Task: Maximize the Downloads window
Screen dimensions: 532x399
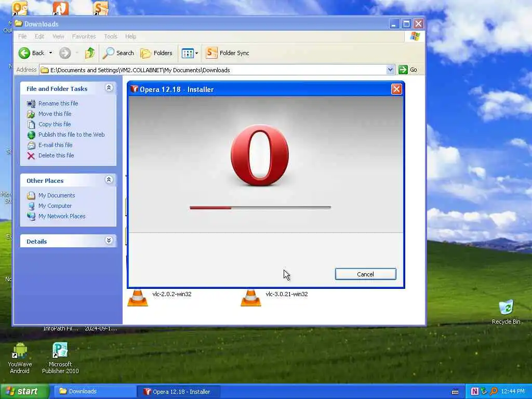Action: coord(406,24)
